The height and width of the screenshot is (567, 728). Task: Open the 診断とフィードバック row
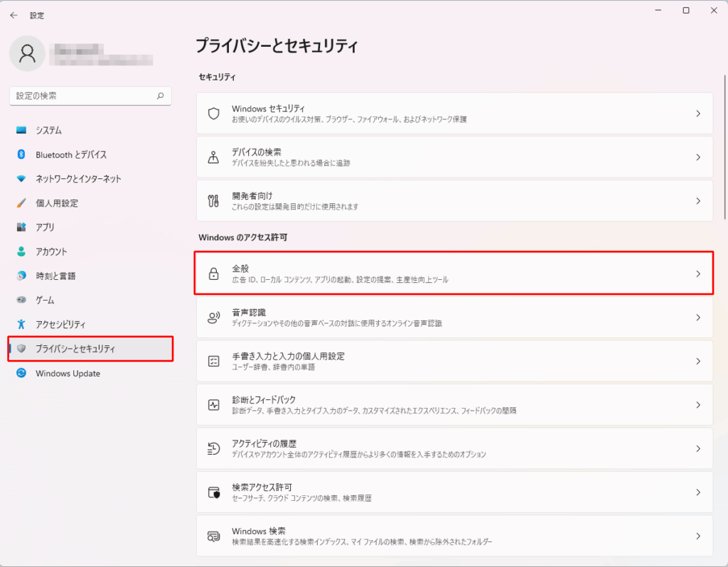coord(454,404)
